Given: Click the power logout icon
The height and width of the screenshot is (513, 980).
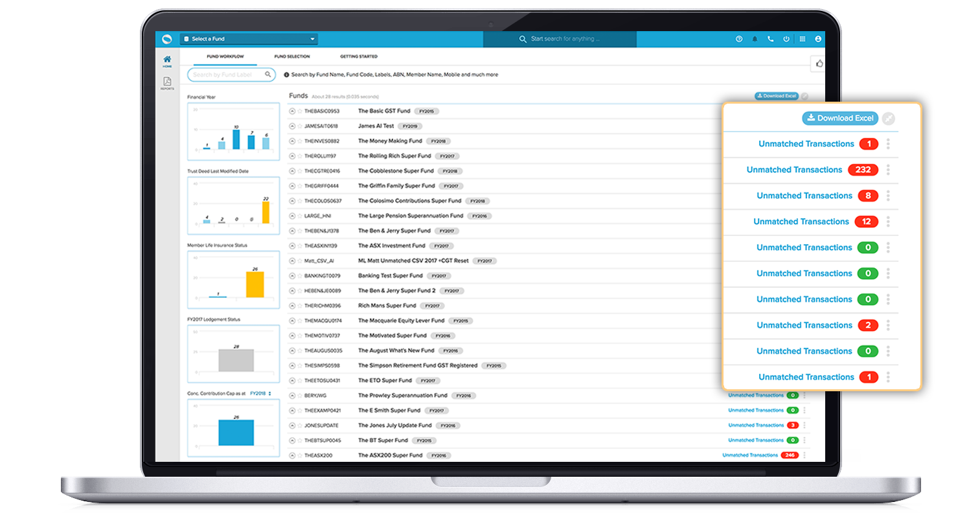Looking at the screenshot, I should pos(786,39).
